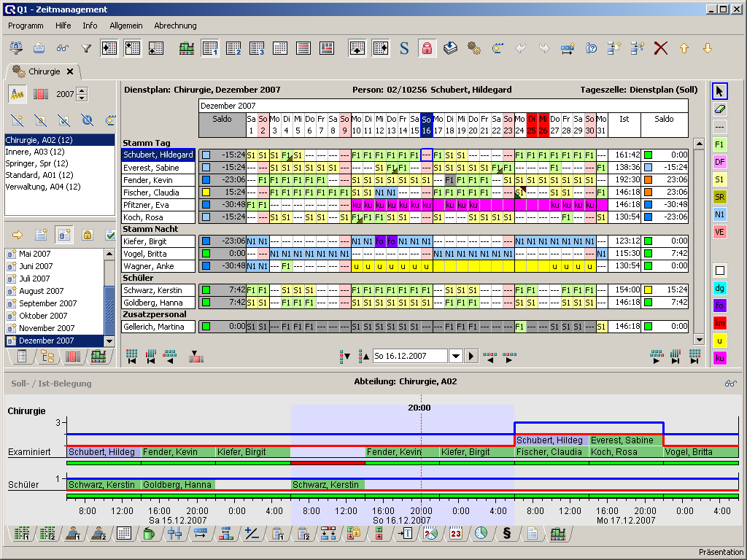747x560 pixels.
Task: Toggle the green checkmark icon above month list
Action: pyautogui.click(x=110, y=235)
